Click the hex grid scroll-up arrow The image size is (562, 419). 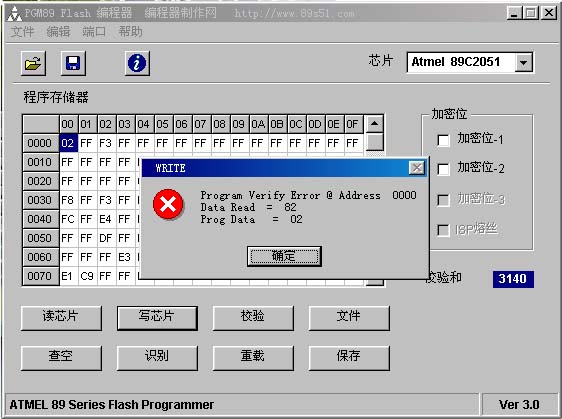(375, 124)
